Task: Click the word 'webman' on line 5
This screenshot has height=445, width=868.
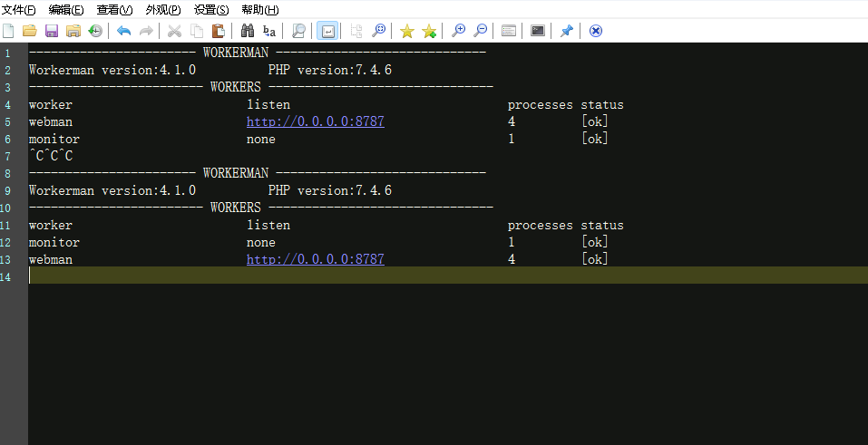Action: click(x=51, y=121)
